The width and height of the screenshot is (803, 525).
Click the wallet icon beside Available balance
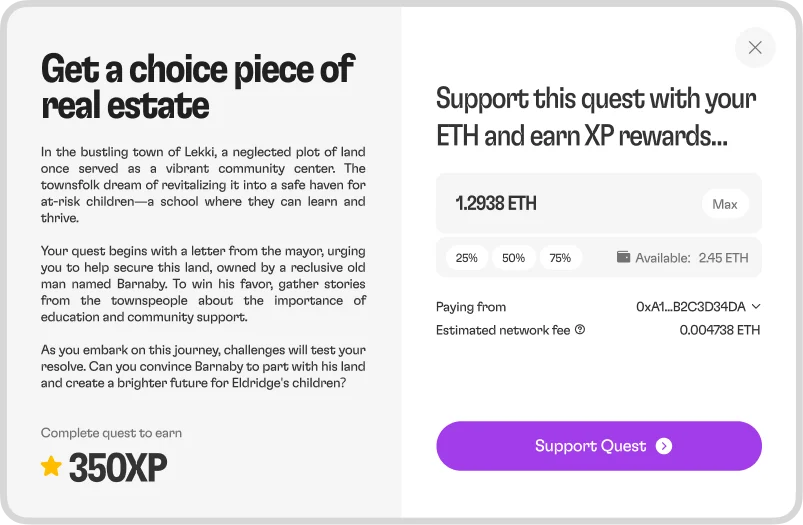click(623, 257)
